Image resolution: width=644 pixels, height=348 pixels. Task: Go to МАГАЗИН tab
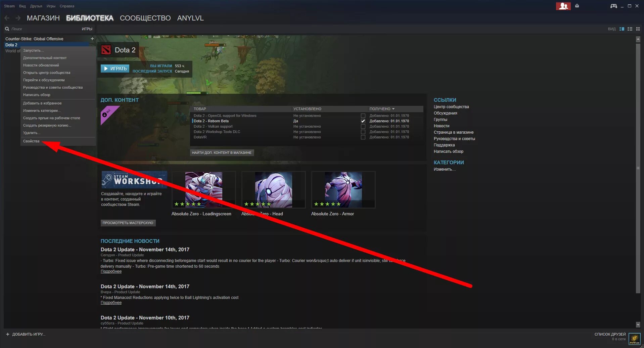tap(43, 18)
